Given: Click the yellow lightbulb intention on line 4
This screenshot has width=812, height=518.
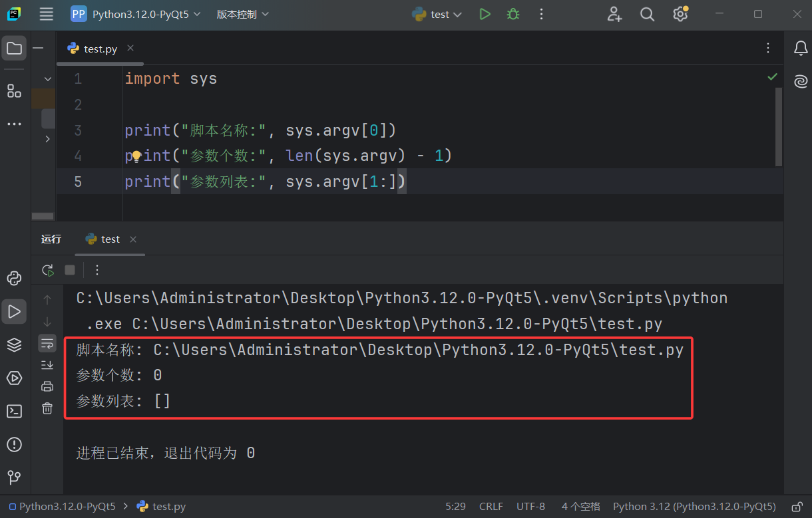Looking at the screenshot, I should pos(136,156).
